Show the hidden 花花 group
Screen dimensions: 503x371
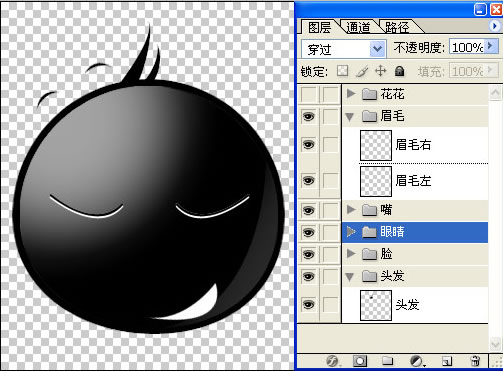pos(308,94)
